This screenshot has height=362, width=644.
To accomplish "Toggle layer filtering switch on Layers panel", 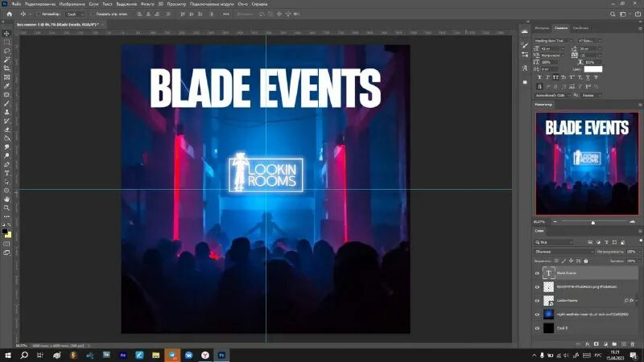I will click(640, 241).
